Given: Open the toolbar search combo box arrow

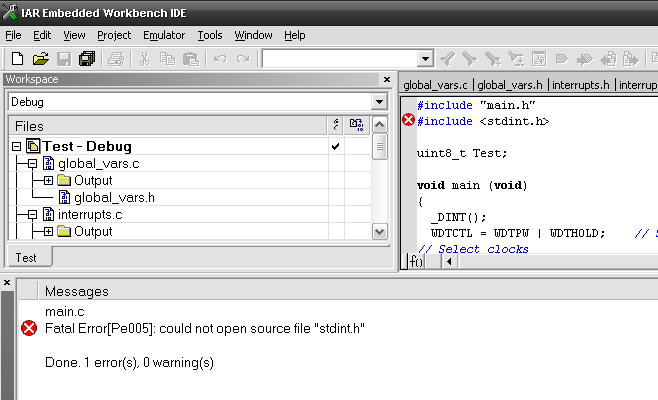Looking at the screenshot, I should tap(425, 59).
